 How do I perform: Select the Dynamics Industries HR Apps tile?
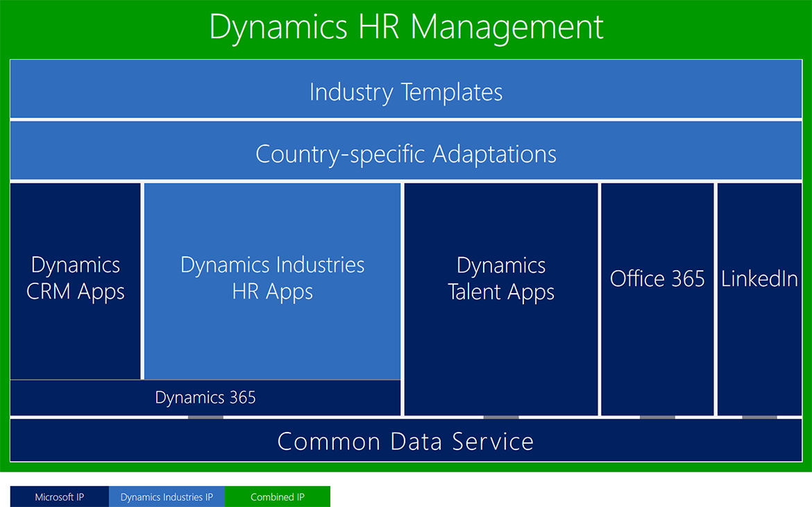click(x=272, y=279)
